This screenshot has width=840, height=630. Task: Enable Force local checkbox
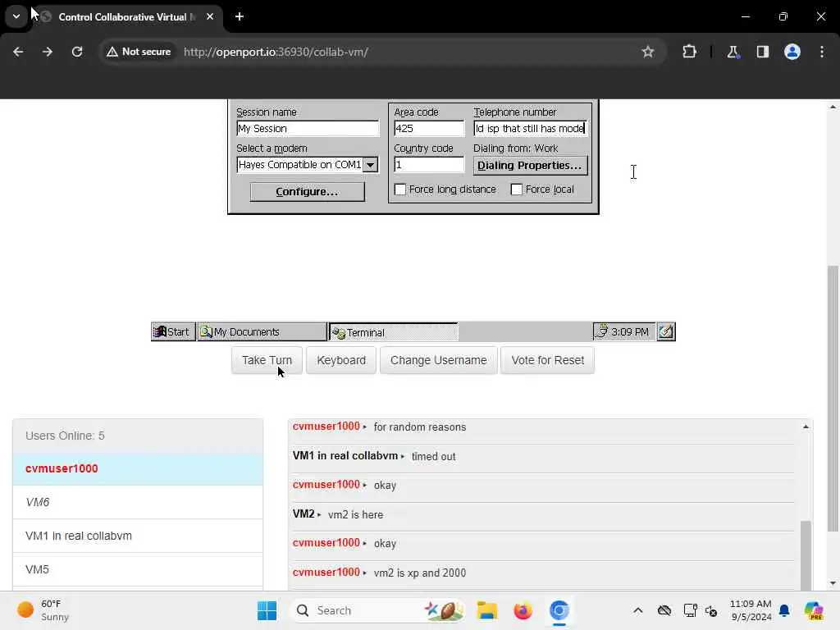pos(517,189)
